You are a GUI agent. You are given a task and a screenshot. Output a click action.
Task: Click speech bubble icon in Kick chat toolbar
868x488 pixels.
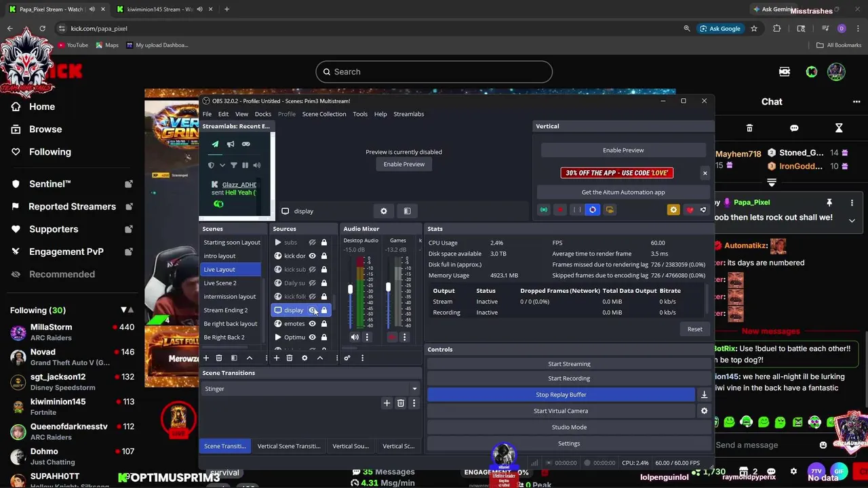[x=794, y=128]
